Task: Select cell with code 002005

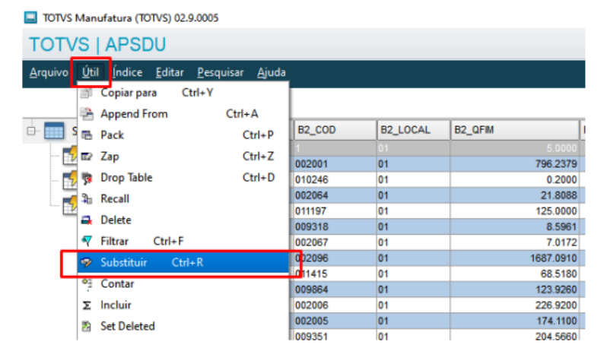Action: (x=335, y=321)
